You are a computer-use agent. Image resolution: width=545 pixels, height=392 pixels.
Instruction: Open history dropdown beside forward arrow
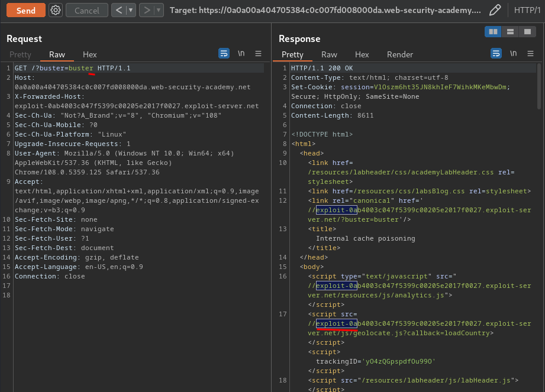pyautogui.click(x=159, y=10)
